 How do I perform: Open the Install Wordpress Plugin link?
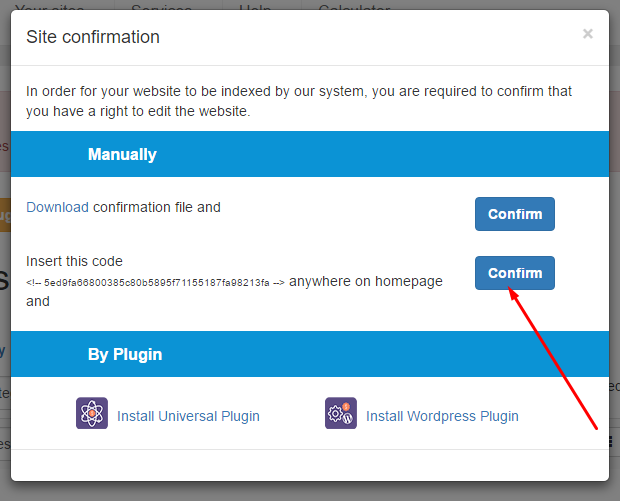pyautogui.click(x=442, y=416)
